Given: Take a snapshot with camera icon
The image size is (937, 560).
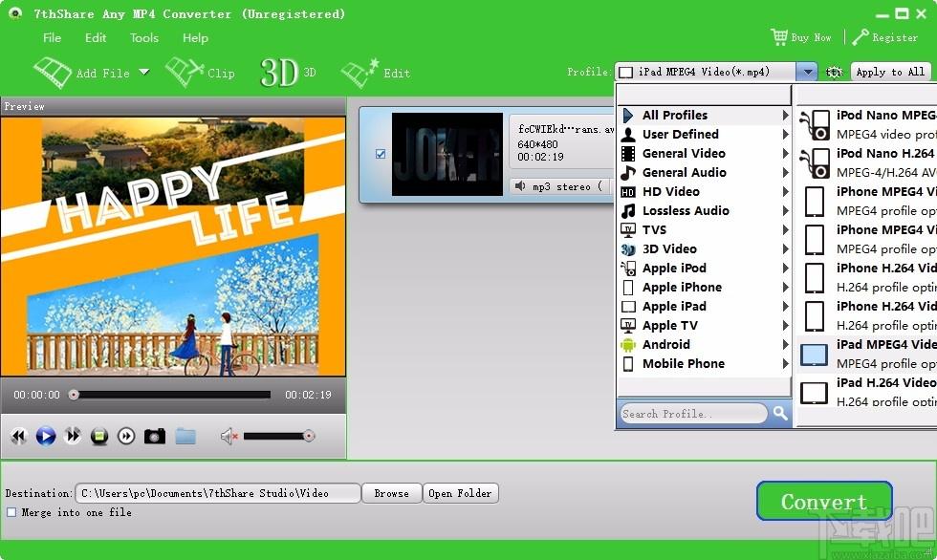Looking at the screenshot, I should tap(155, 437).
